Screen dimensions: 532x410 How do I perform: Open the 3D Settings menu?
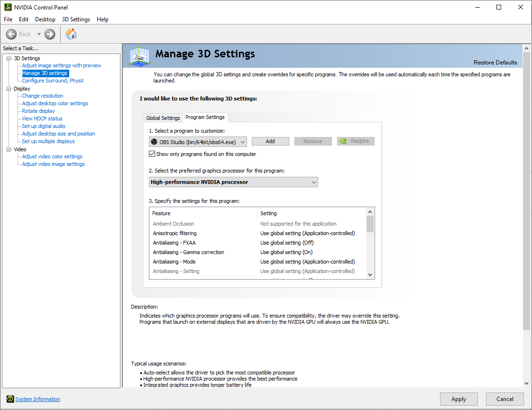point(76,19)
